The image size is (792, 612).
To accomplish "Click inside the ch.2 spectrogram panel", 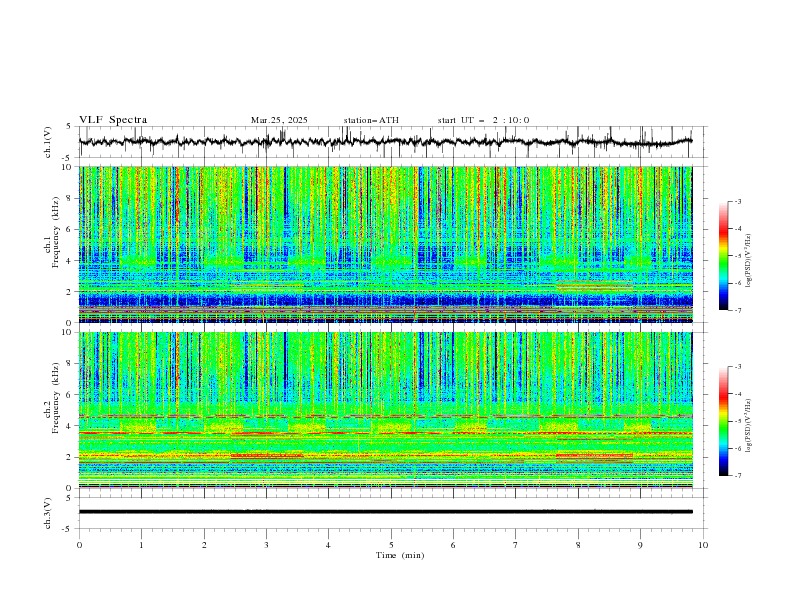I will [x=385, y=410].
